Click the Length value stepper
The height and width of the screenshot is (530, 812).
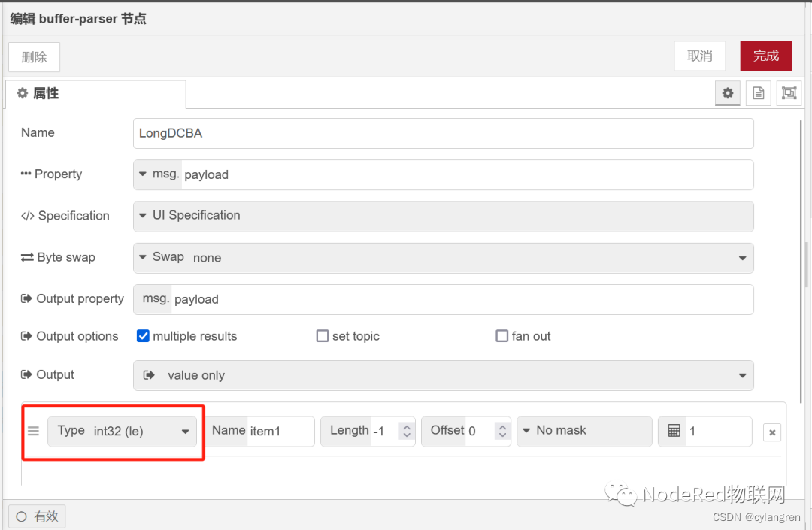pyautogui.click(x=407, y=431)
